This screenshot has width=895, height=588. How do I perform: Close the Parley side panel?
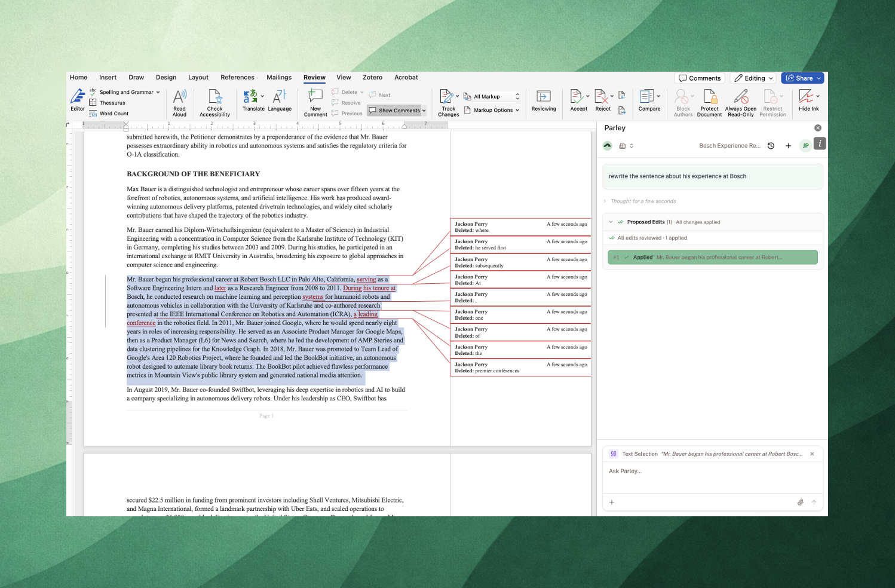click(818, 128)
